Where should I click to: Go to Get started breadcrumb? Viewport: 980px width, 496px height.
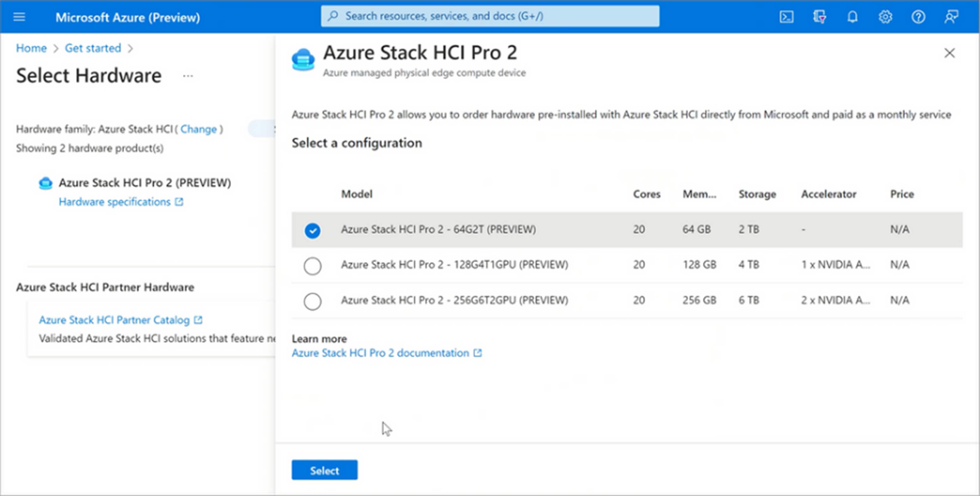pyautogui.click(x=93, y=48)
